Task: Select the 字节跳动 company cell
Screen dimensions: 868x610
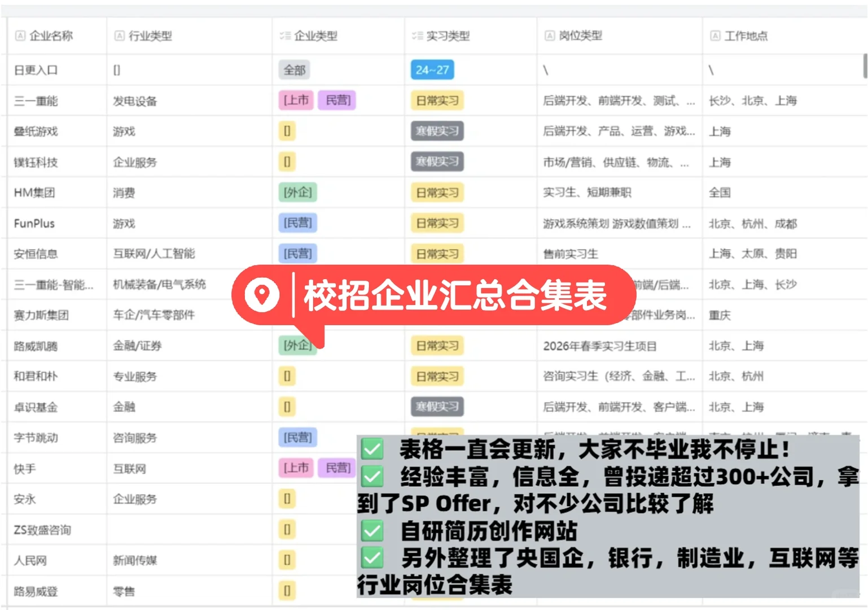Action: (x=57, y=438)
